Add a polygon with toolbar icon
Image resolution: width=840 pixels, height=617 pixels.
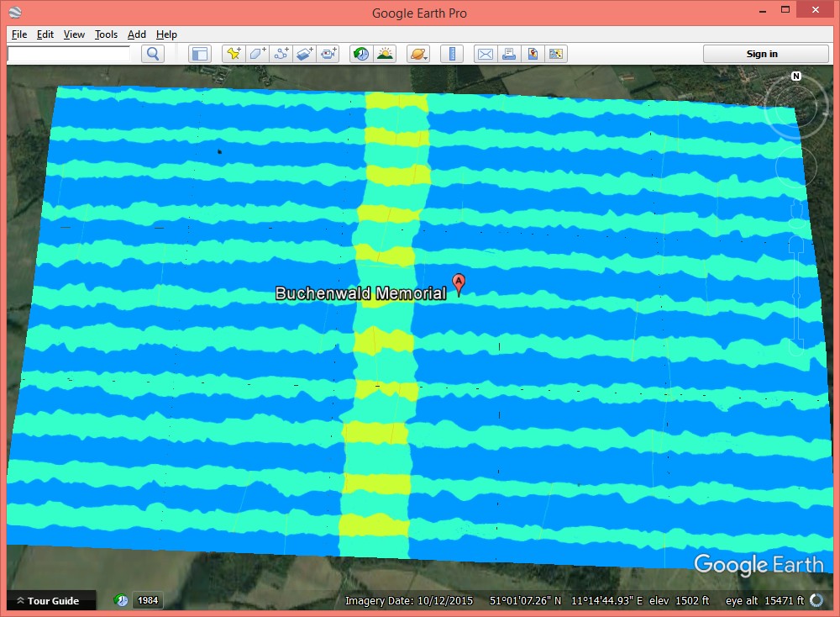(x=257, y=54)
